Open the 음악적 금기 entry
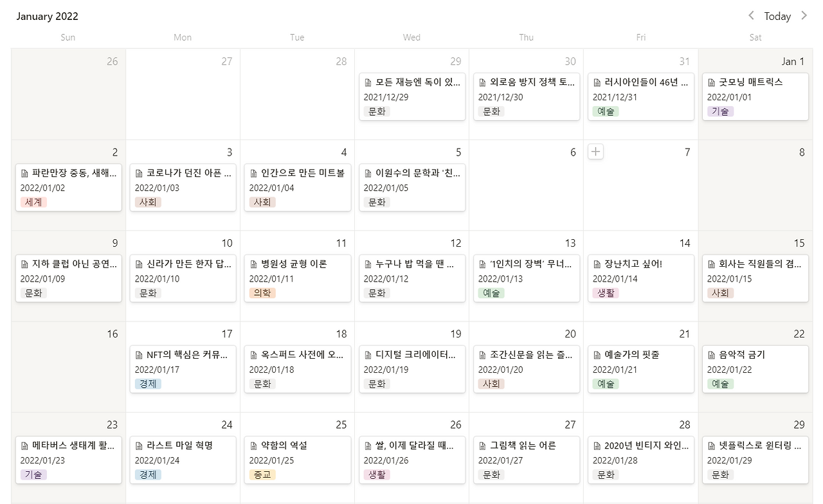This screenshot has height=504, width=823. click(x=755, y=369)
